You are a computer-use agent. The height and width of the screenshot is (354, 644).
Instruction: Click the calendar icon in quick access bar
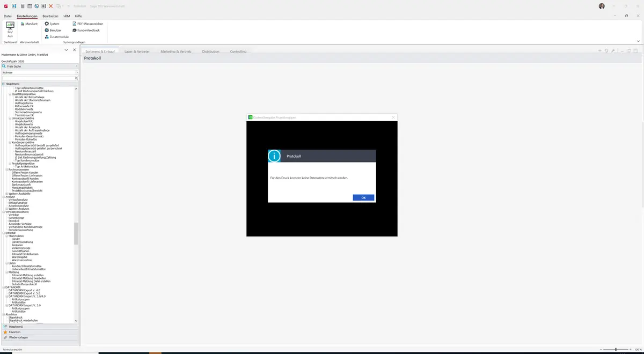30,6
